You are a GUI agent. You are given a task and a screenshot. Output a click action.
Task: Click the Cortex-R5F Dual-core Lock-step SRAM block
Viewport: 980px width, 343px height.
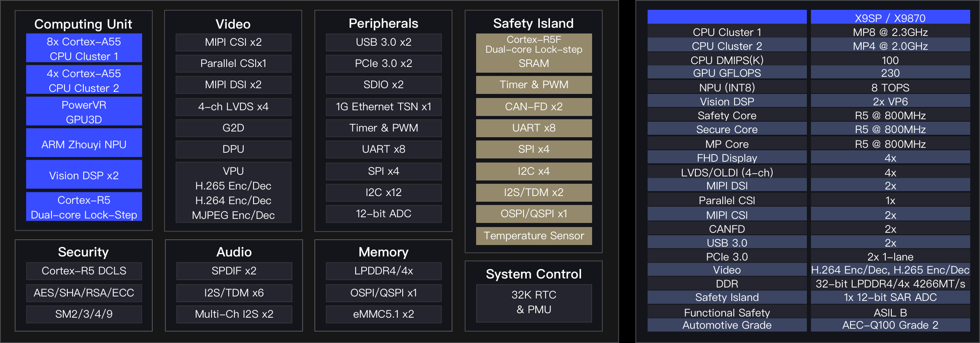(x=534, y=52)
